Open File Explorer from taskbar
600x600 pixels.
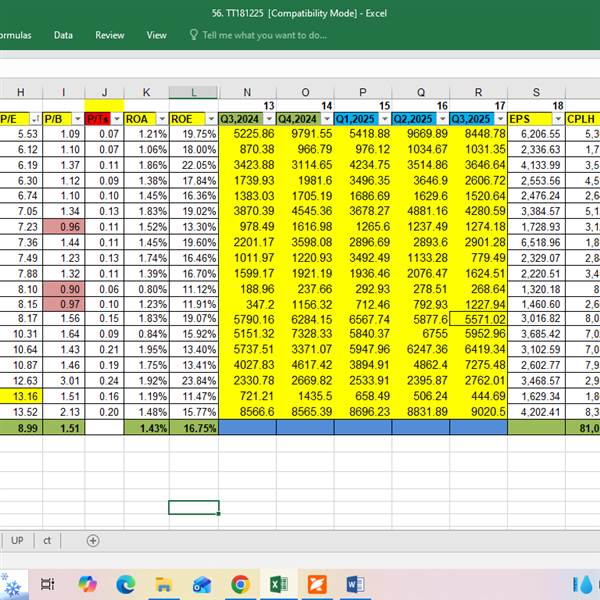[x=163, y=584]
